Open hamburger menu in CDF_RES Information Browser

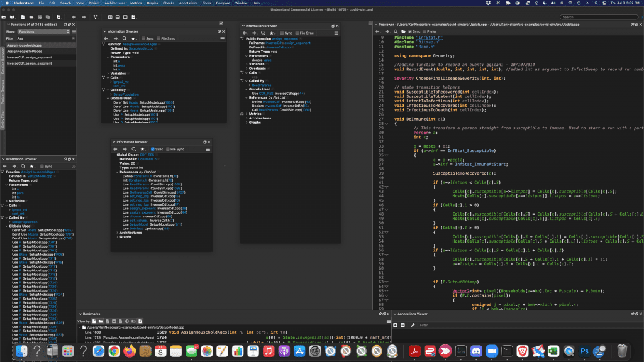(208, 149)
